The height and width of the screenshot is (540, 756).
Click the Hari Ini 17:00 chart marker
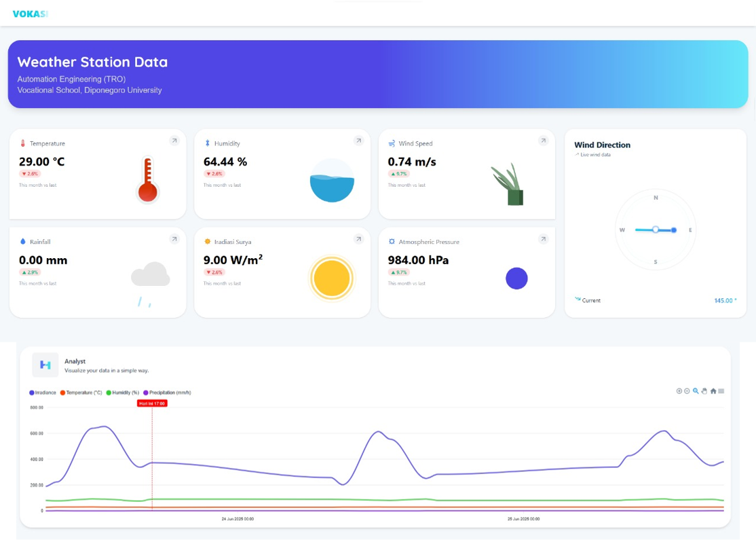coord(152,403)
